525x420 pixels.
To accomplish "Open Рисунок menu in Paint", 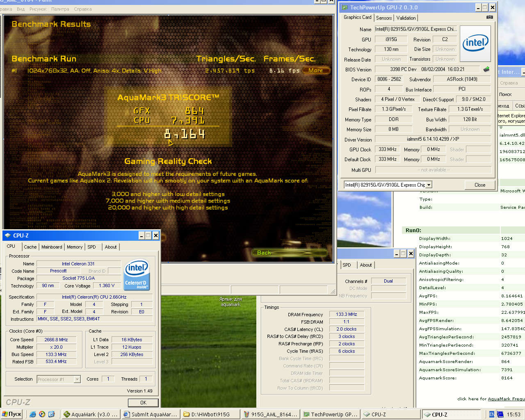I will point(38,9).
